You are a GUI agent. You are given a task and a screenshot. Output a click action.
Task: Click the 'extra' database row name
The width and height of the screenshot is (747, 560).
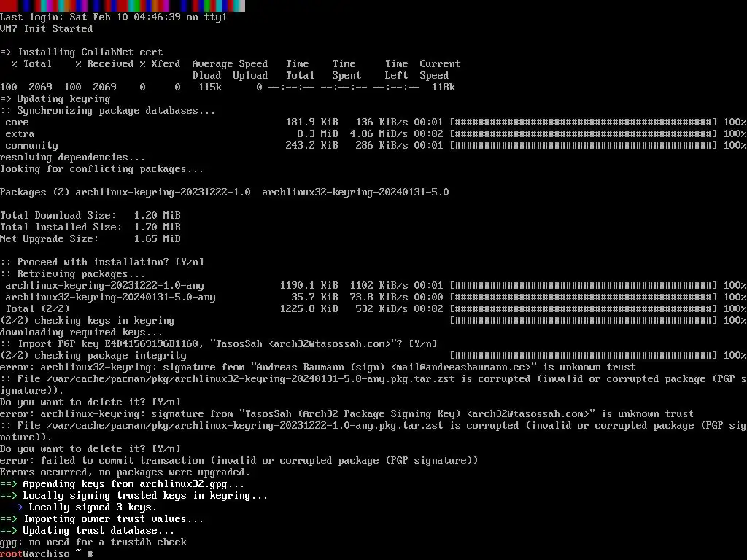coord(20,134)
